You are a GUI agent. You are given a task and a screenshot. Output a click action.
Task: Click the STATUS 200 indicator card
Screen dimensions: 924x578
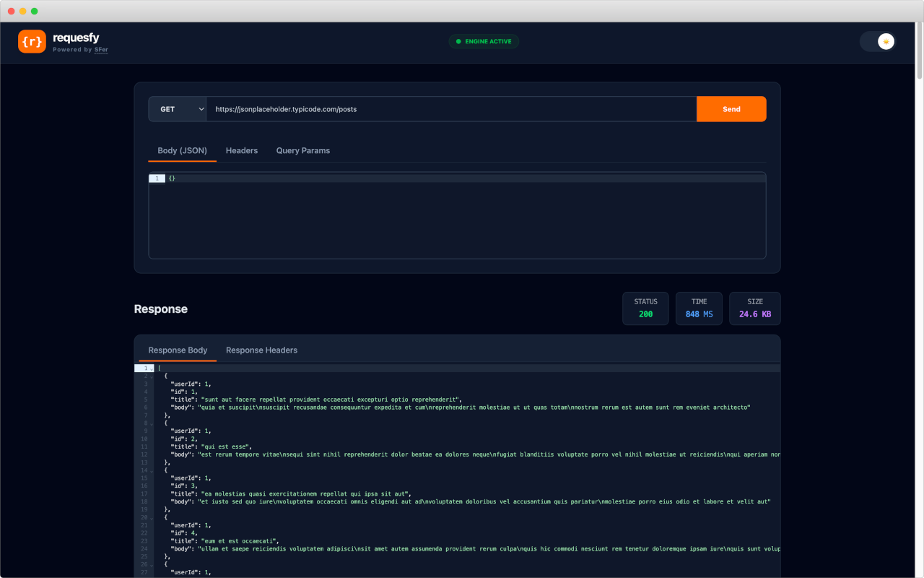pyautogui.click(x=646, y=309)
